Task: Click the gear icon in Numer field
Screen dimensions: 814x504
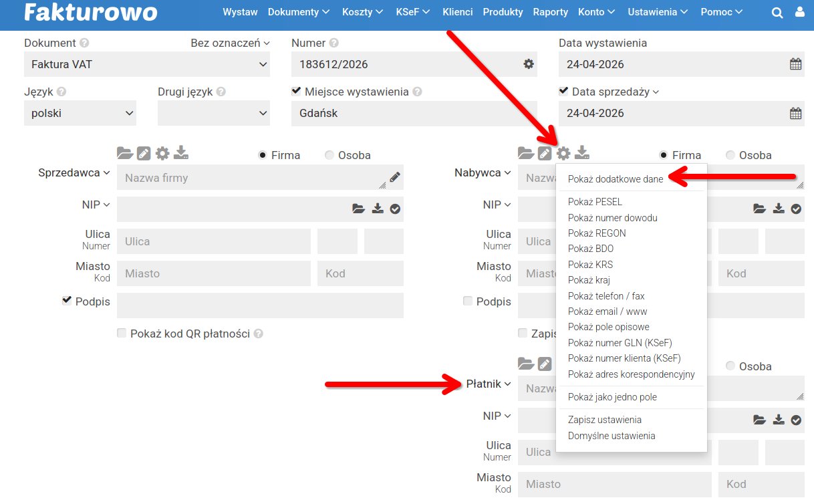Action: click(528, 64)
